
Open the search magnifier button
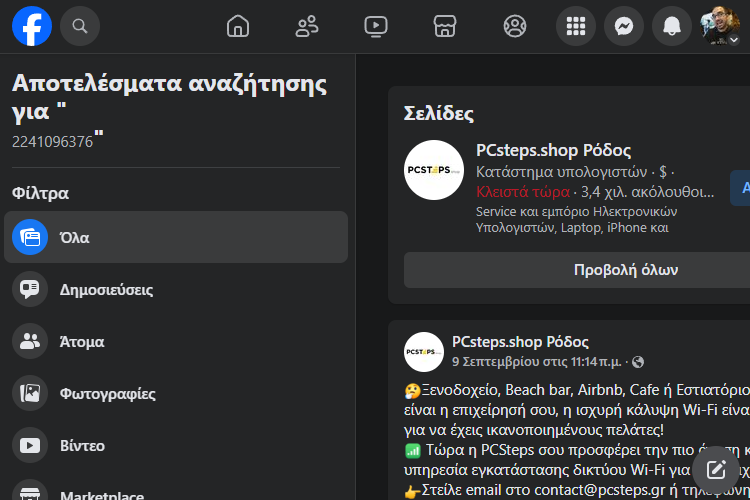pyautogui.click(x=80, y=26)
